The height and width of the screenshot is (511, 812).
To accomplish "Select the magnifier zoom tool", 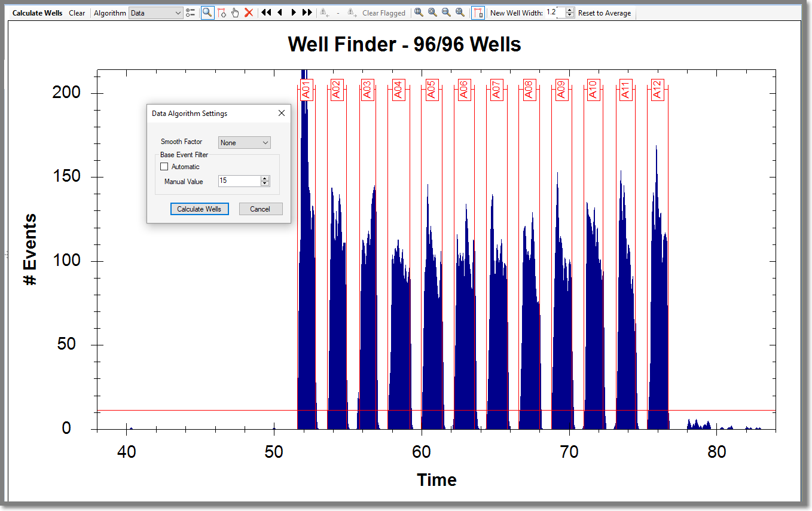I will tap(207, 13).
